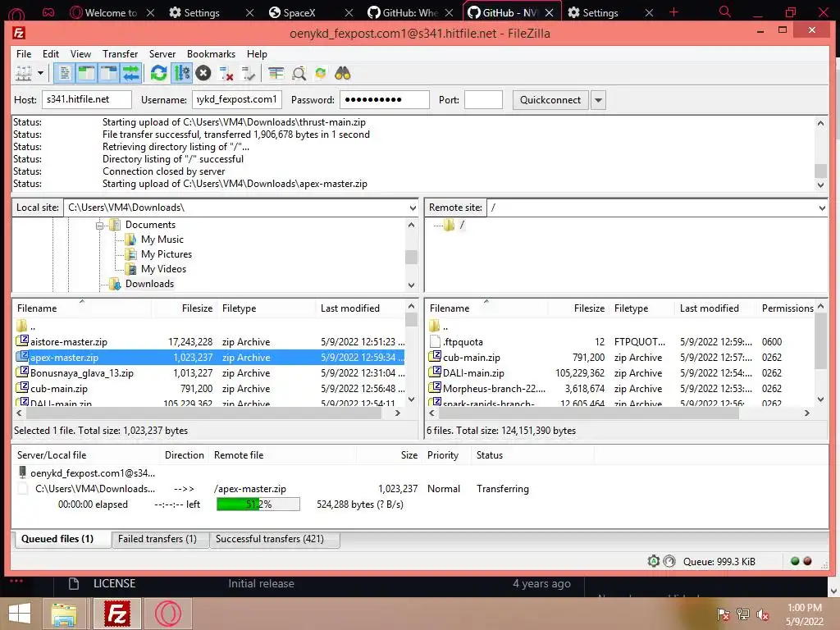Cancel the current operation
This screenshot has height=630, width=840.
coord(203,73)
